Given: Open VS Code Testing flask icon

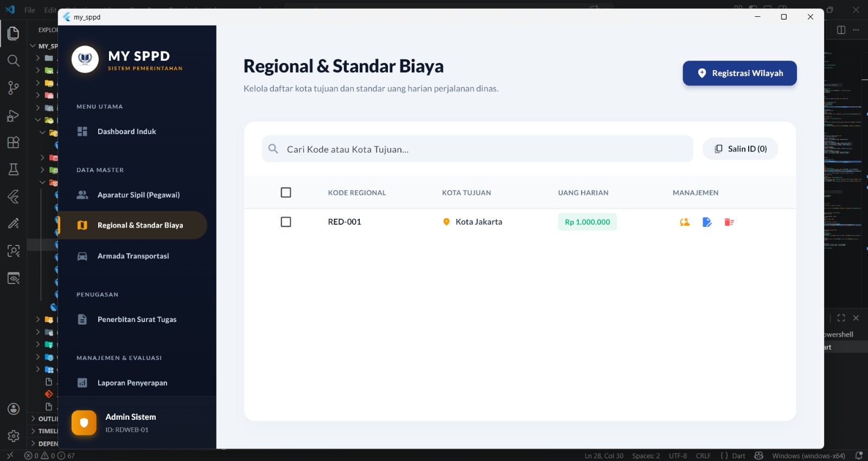Looking at the screenshot, I should (14, 169).
